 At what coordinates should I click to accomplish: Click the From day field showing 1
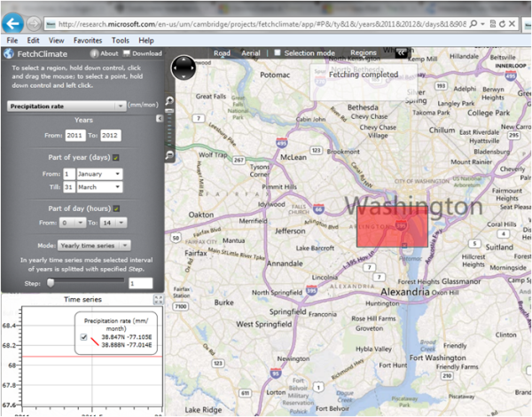coord(69,174)
